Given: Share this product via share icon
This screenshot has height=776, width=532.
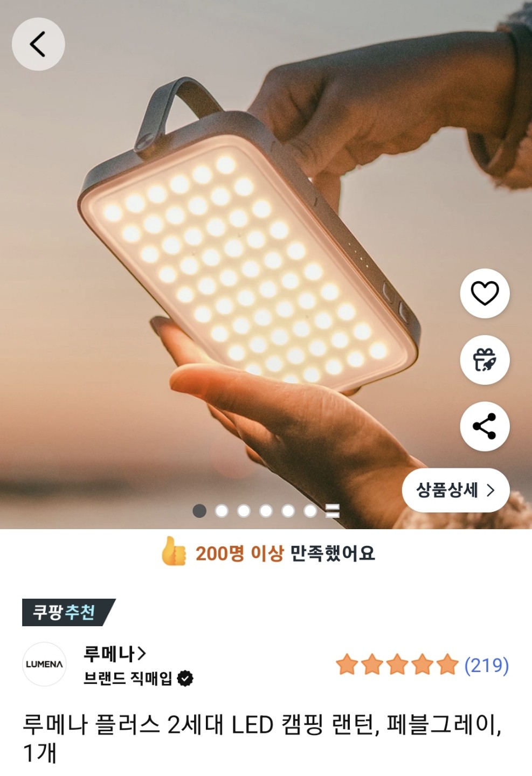Looking at the screenshot, I should click(485, 426).
